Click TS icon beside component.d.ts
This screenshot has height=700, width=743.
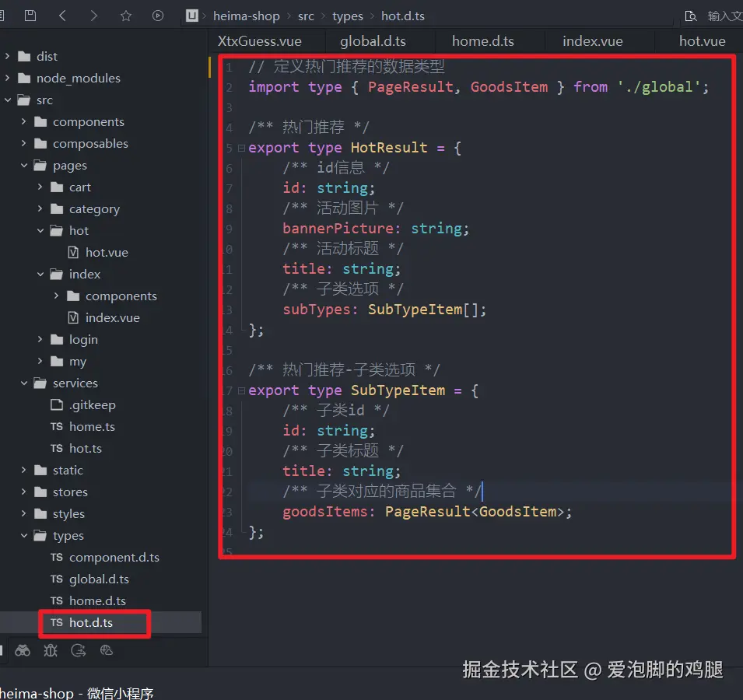tap(57, 558)
